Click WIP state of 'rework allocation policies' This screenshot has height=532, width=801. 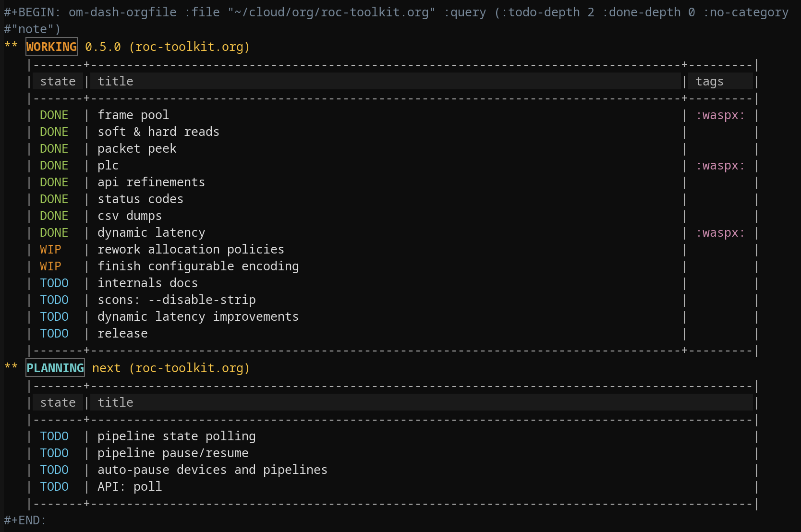pos(50,249)
